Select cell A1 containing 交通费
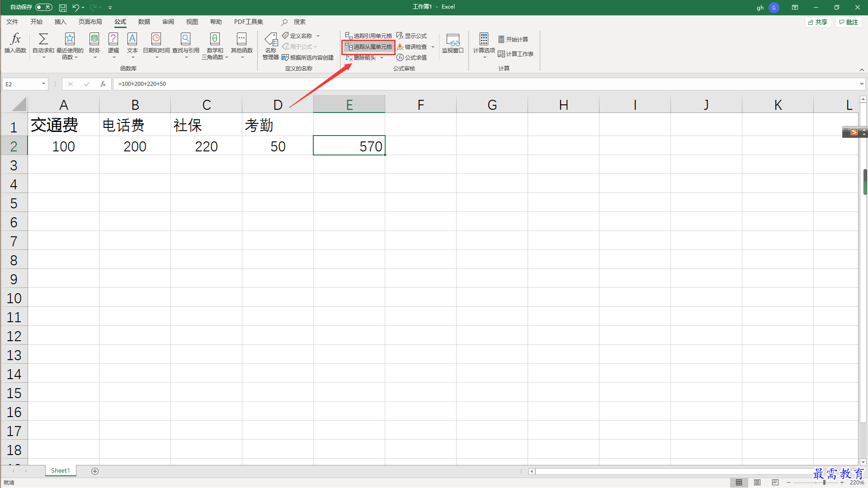This screenshot has height=488, width=868. (x=63, y=125)
